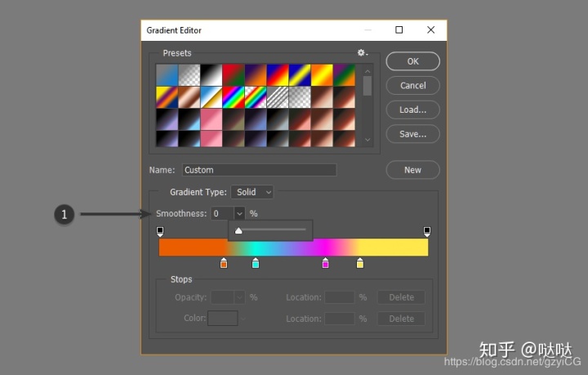Choose the transparent stripes gradient preset
Image resolution: width=588 pixels, height=375 pixels.
(278, 97)
